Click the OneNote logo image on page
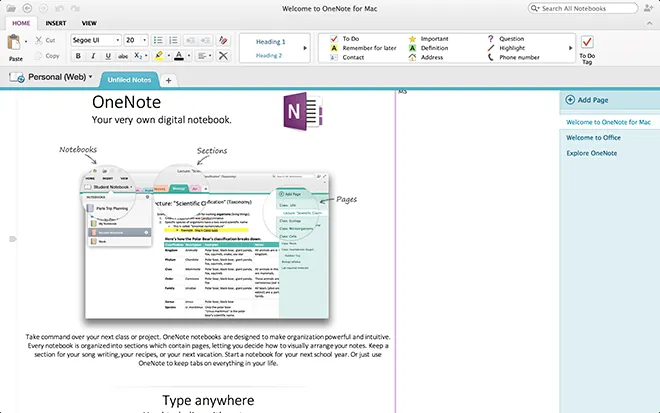The height and width of the screenshot is (413, 660). (x=303, y=111)
